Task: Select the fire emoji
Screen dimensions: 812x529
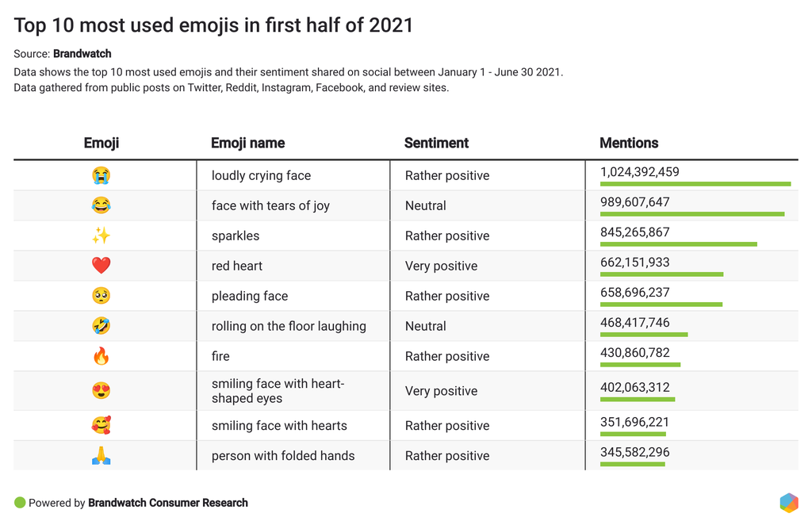Action: (x=101, y=356)
